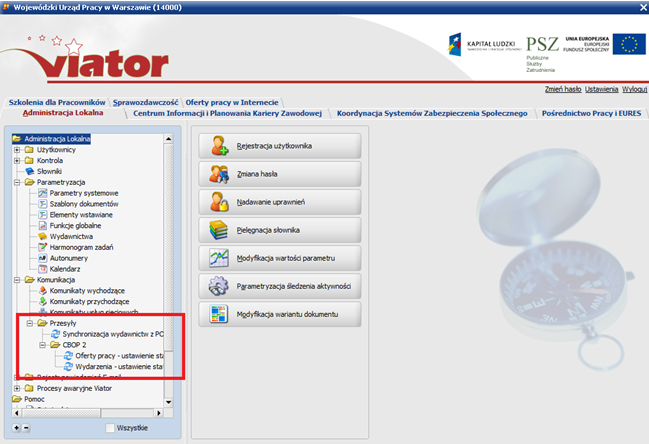Collapse the CBOP 2 tree node
The height and width of the screenshot is (444, 649).
[43, 345]
